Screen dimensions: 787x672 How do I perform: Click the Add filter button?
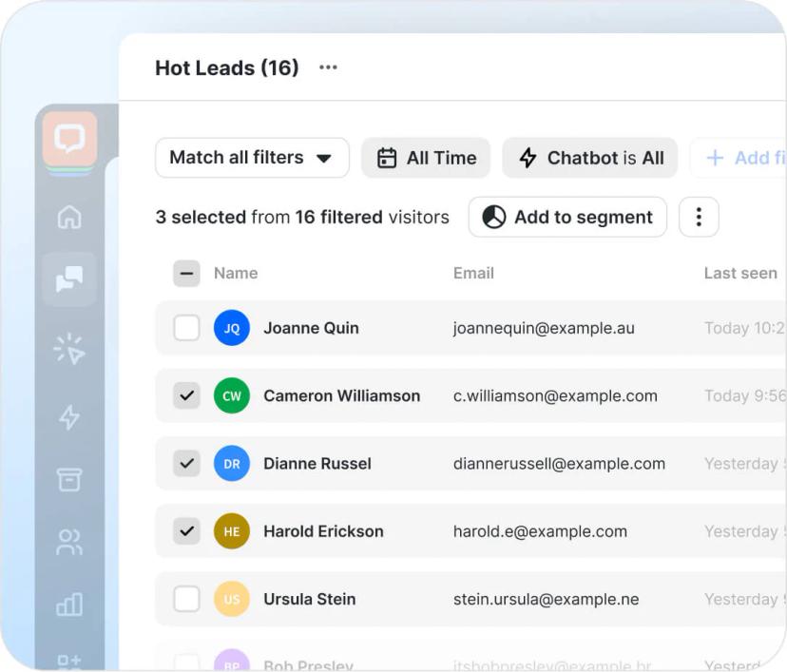click(744, 158)
